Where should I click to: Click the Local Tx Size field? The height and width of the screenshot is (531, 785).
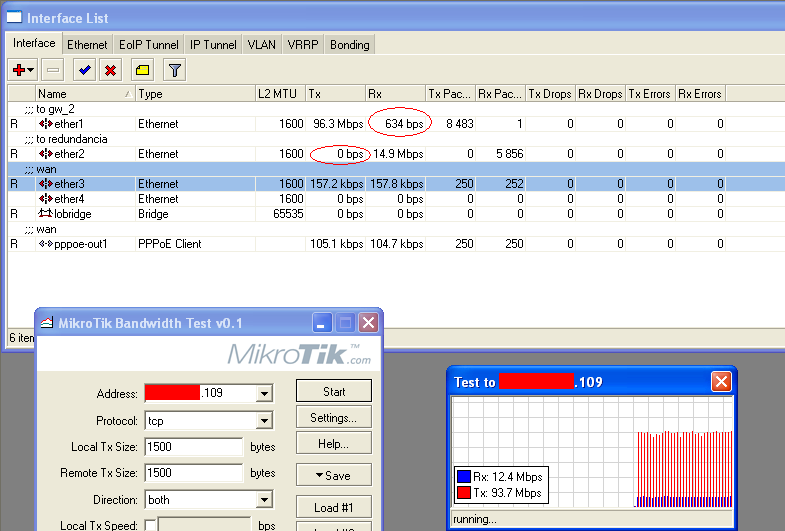click(194, 446)
